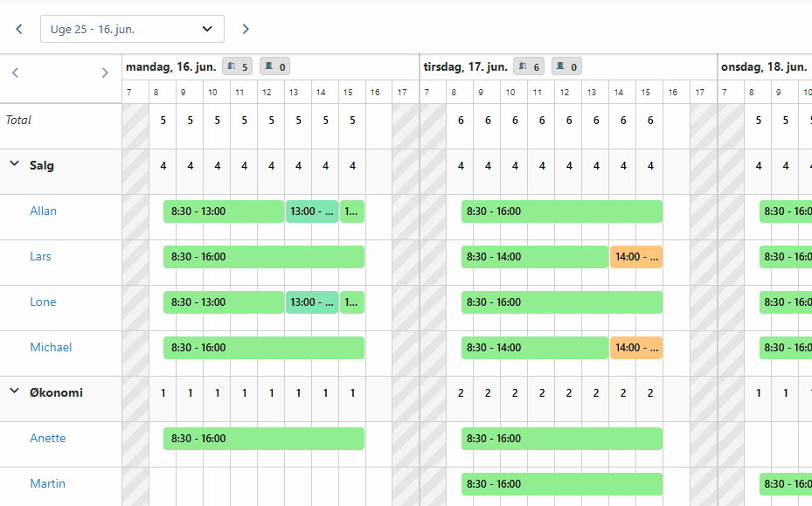
Task: Click right chevron above employee list
Action: (x=105, y=73)
